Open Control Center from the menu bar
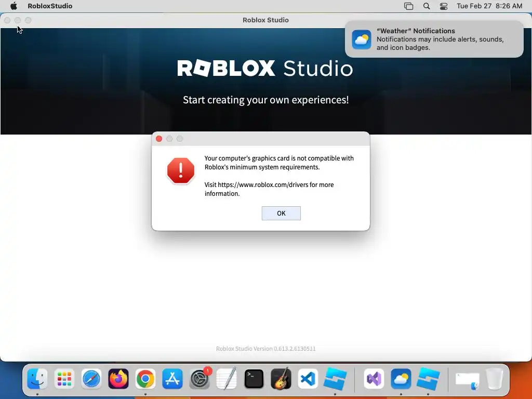 (x=444, y=6)
